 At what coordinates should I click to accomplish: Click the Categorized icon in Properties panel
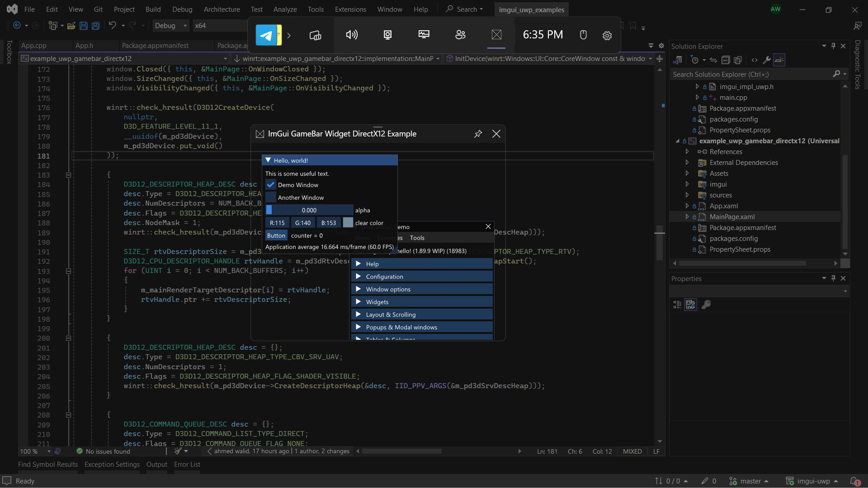[x=677, y=305]
